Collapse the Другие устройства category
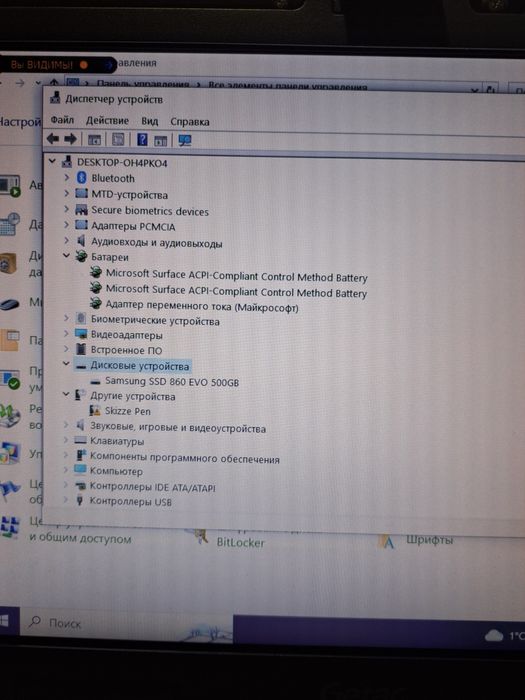Image resolution: width=525 pixels, height=700 pixels. 66,395
